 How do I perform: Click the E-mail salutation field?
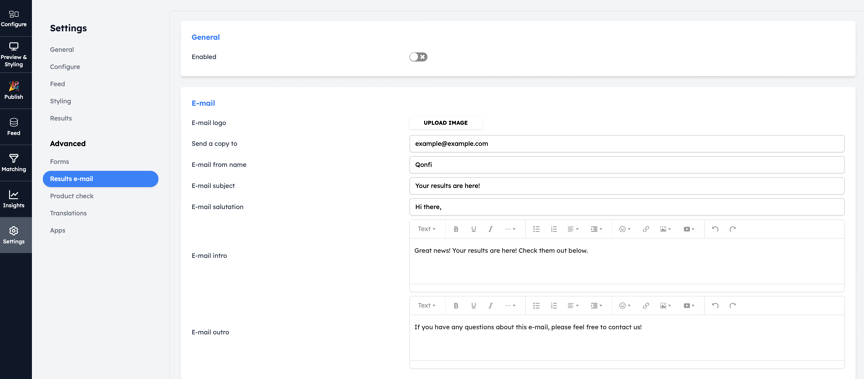627,207
